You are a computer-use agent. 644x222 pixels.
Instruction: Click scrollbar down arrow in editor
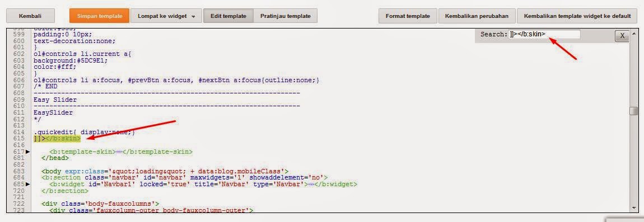[633, 208]
